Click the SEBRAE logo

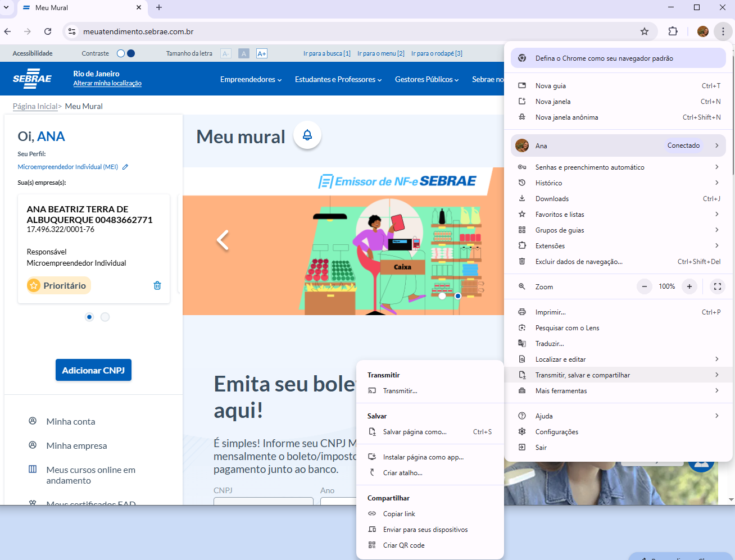(32, 79)
